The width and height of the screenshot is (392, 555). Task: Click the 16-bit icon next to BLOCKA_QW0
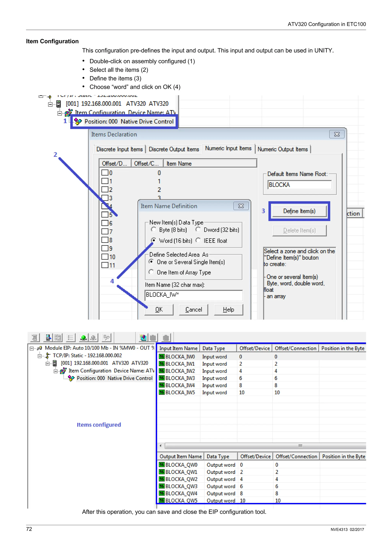click(162, 465)
